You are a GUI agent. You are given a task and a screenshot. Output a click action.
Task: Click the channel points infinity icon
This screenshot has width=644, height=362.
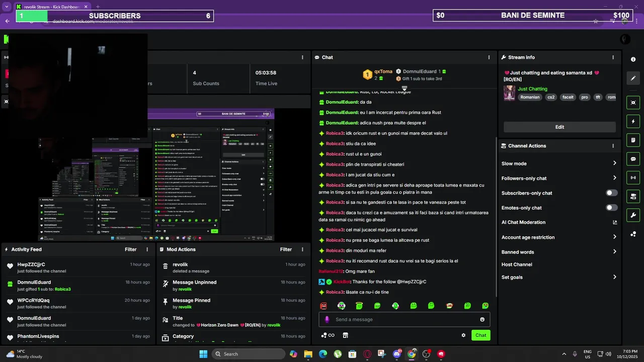click(x=328, y=335)
